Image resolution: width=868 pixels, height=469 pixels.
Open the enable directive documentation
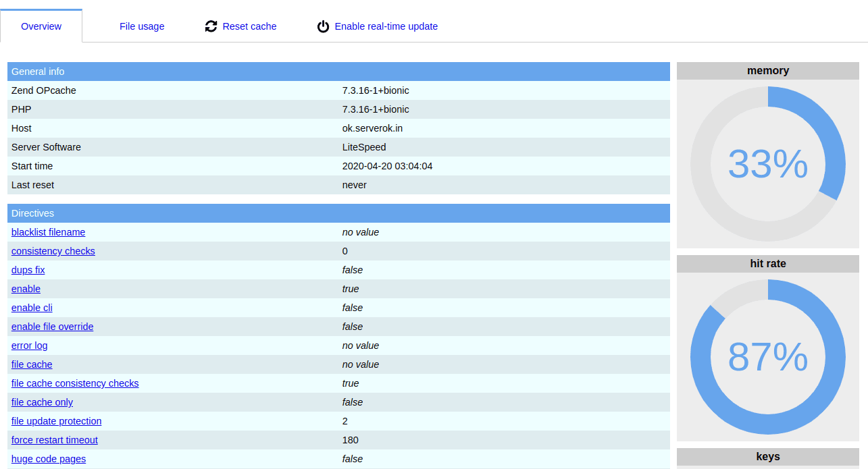[x=26, y=288]
